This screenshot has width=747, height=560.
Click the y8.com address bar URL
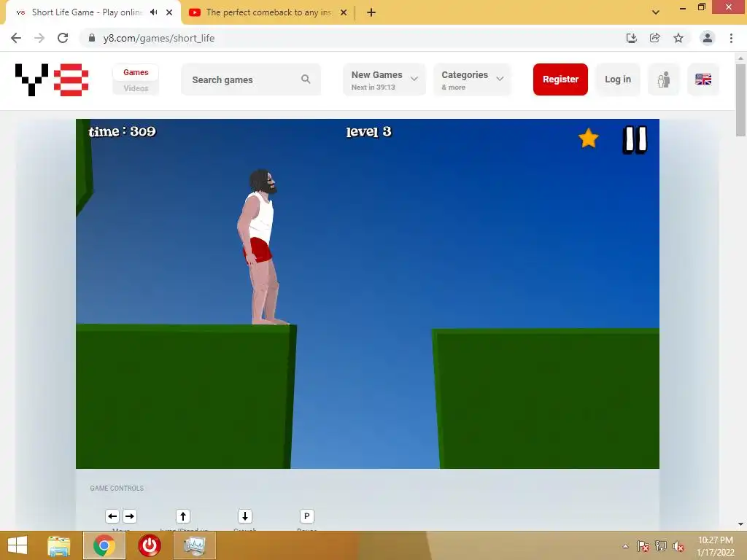coord(158,38)
